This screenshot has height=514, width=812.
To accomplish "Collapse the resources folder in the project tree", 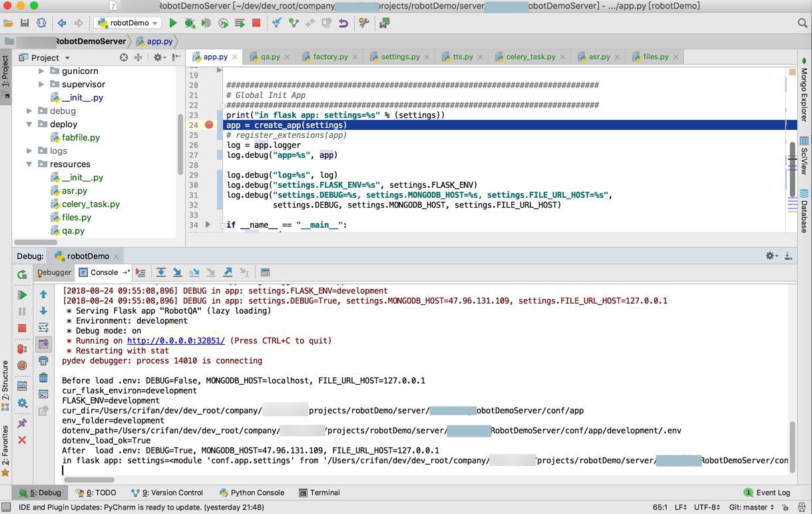I will 29,164.
